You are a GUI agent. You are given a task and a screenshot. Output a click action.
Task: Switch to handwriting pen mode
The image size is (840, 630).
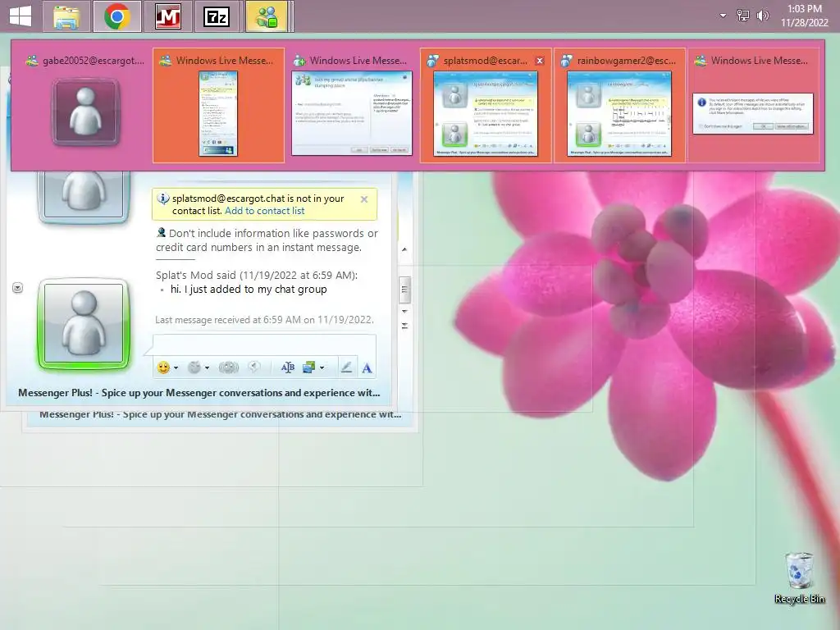coord(347,367)
